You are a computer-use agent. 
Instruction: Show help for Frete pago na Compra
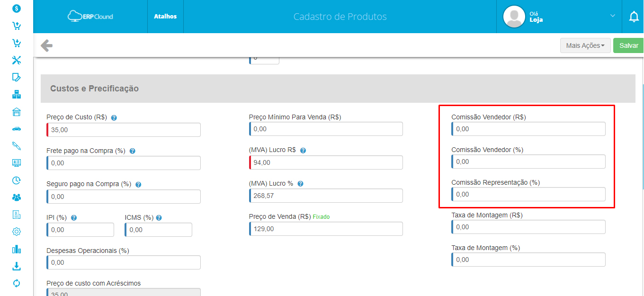point(132,151)
